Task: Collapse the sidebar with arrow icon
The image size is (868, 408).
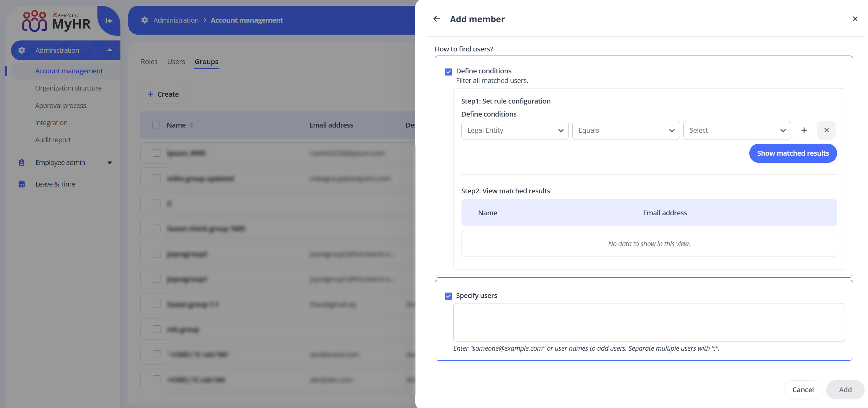Action: point(109,21)
